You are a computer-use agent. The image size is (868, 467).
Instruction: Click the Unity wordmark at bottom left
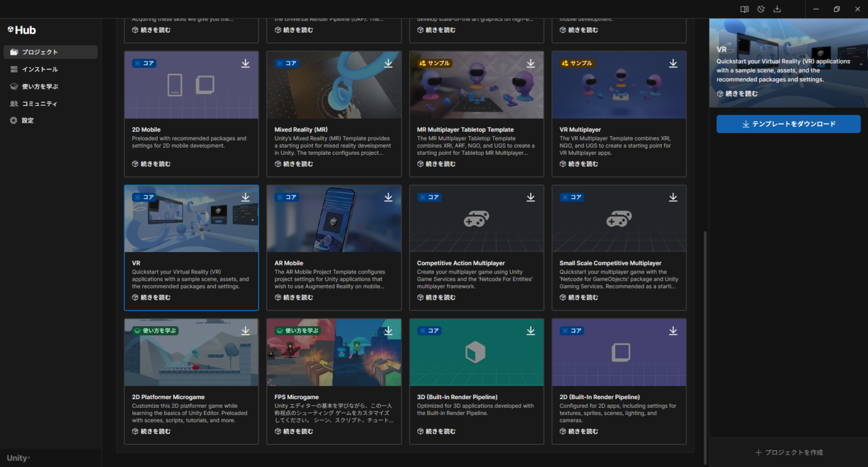click(x=18, y=458)
